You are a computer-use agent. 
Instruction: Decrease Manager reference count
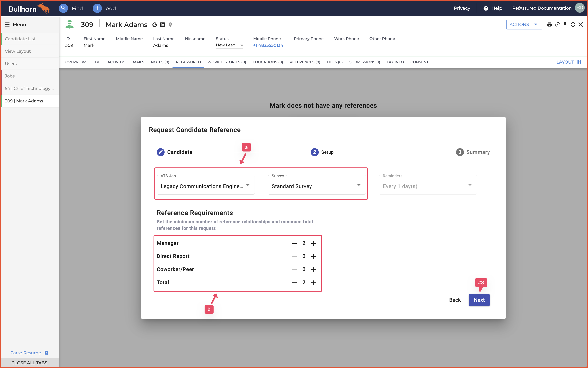(x=294, y=243)
